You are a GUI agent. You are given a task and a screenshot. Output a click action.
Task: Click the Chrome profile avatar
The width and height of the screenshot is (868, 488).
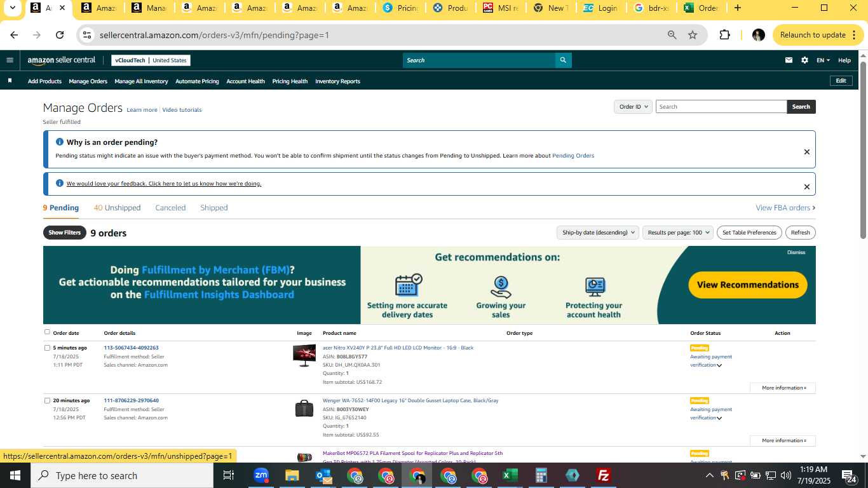tap(758, 35)
